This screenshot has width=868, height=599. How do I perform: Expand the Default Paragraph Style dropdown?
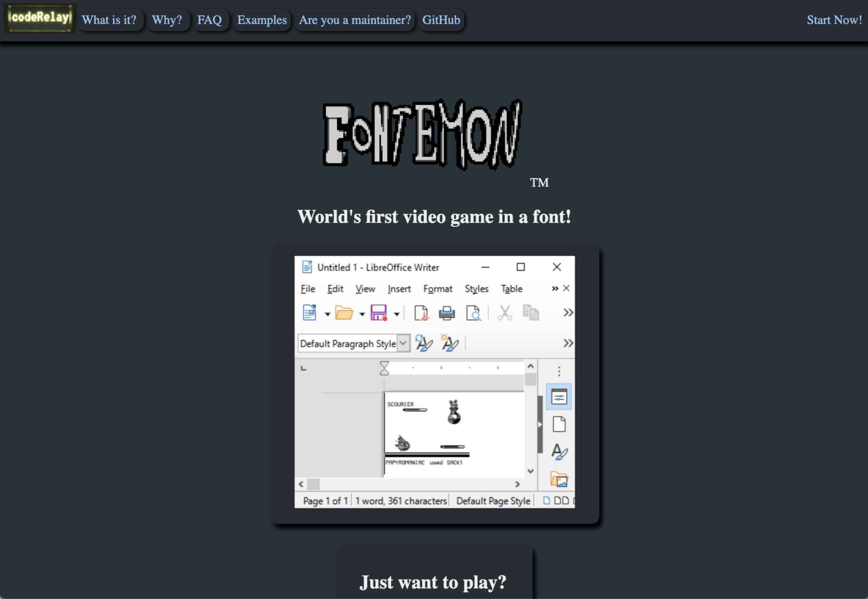point(403,343)
